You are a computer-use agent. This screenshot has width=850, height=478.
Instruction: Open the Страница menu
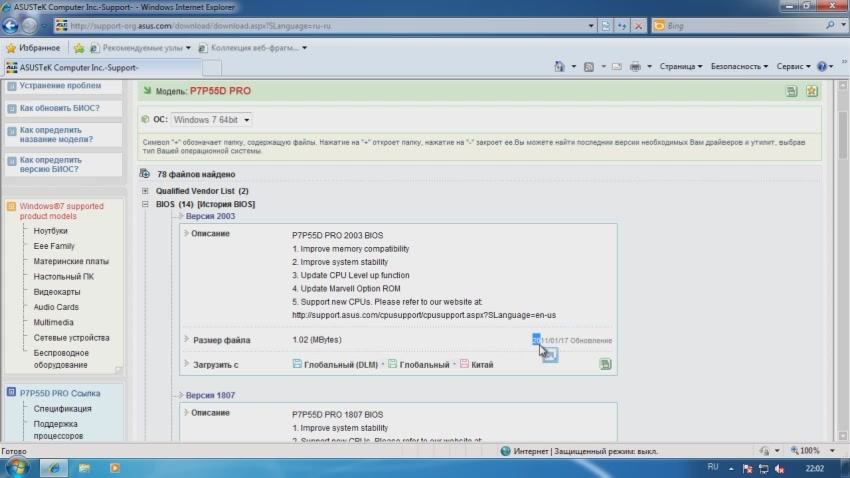681,66
